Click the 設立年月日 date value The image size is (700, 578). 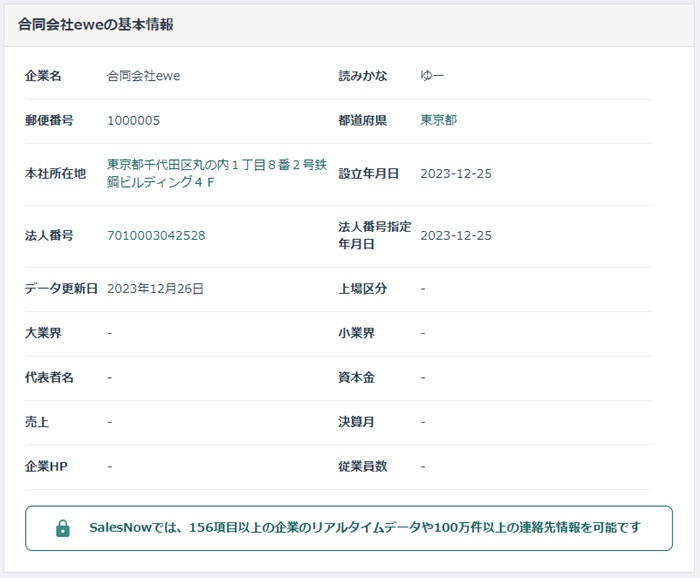[x=455, y=173]
